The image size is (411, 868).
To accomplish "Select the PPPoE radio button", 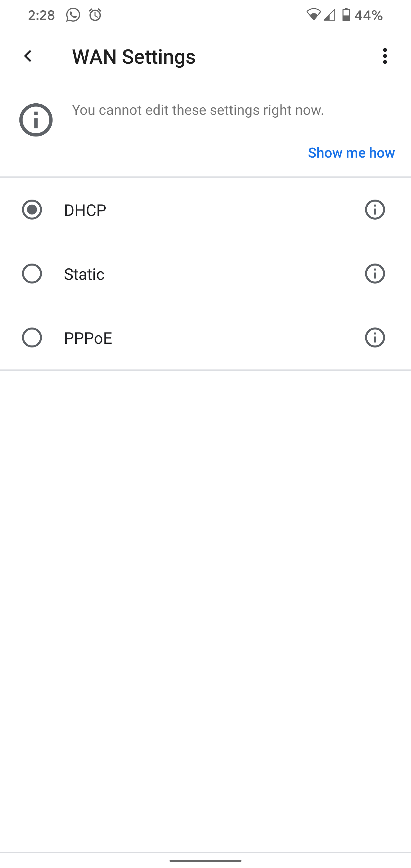I will pos(32,337).
